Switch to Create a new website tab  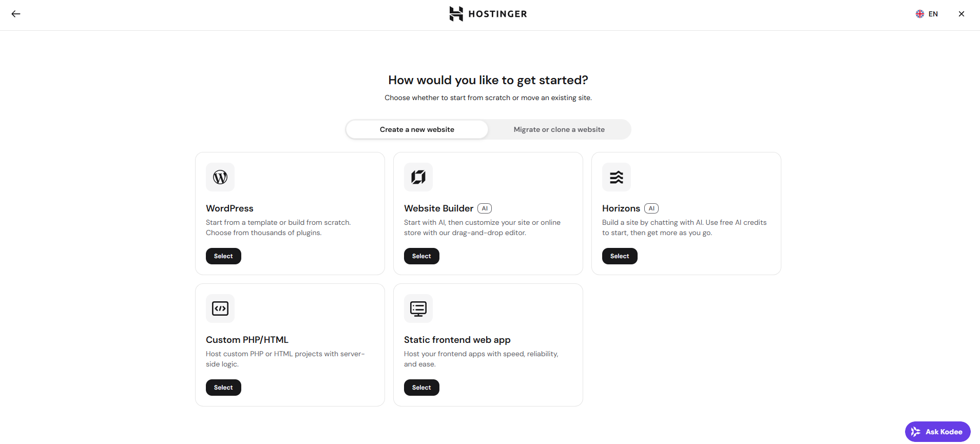[x=417, y=129]
